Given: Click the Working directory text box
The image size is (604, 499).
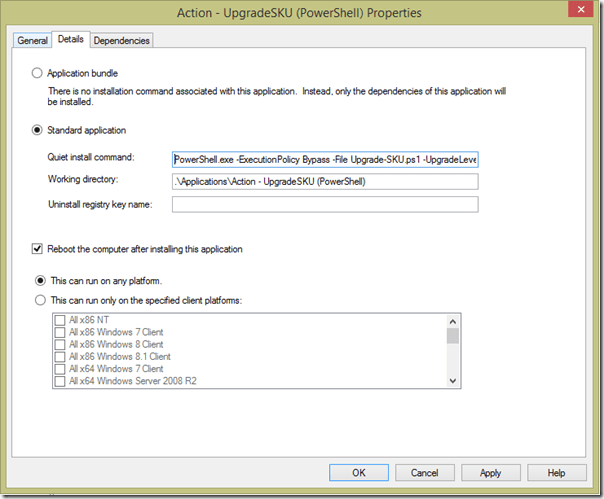Looking at the screenshot, I should (324, 181).
